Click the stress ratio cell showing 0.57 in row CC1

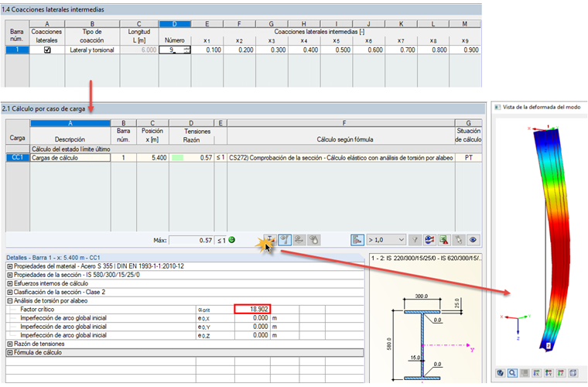(x=191, y=158)
